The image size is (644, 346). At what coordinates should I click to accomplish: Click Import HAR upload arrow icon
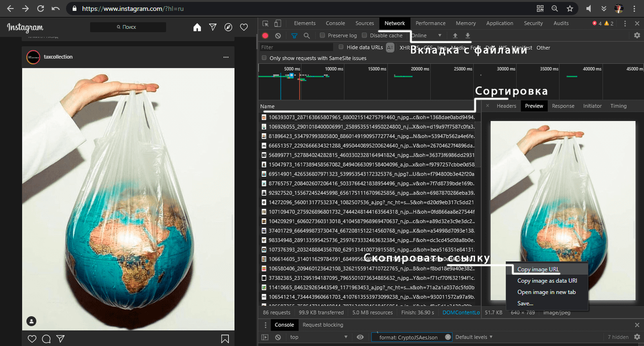pyautogui.click(x=455, y=35)
